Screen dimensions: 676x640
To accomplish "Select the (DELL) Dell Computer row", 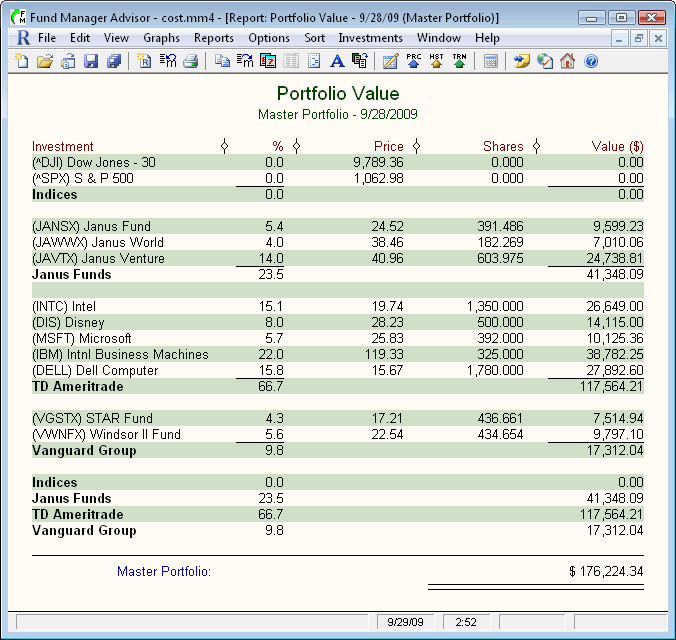I will [x=338, y=370].
